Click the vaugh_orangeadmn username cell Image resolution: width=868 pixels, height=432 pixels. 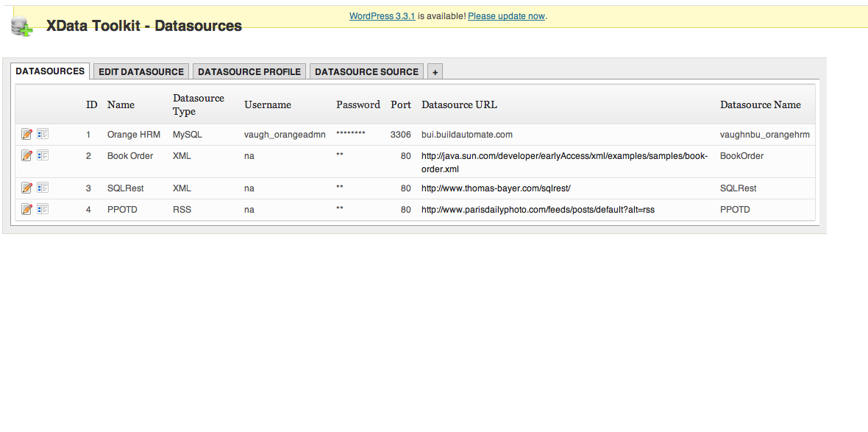click(285, 134)
